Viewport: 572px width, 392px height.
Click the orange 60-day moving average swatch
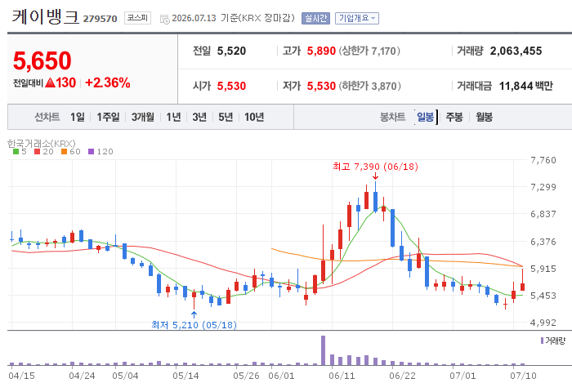point(65,152)
